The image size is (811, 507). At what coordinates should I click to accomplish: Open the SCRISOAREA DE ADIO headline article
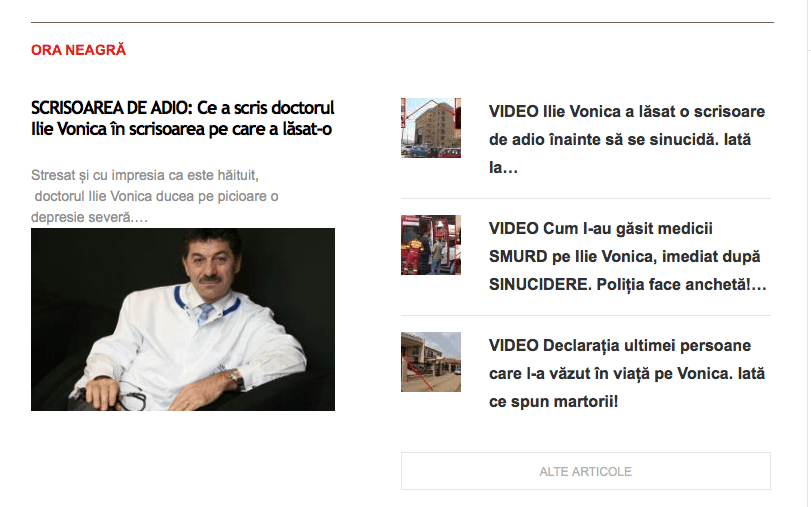tap(183, 118)
